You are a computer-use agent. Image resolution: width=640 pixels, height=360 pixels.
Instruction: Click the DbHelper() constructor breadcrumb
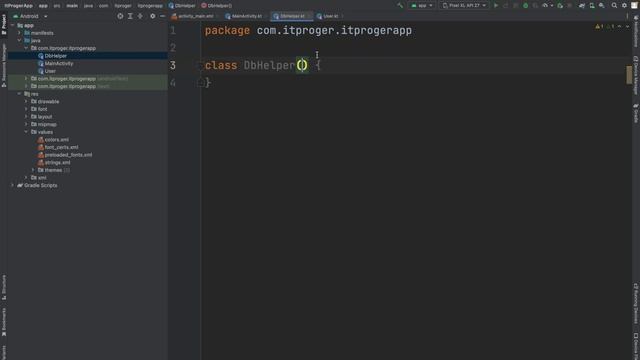point(216,6)
